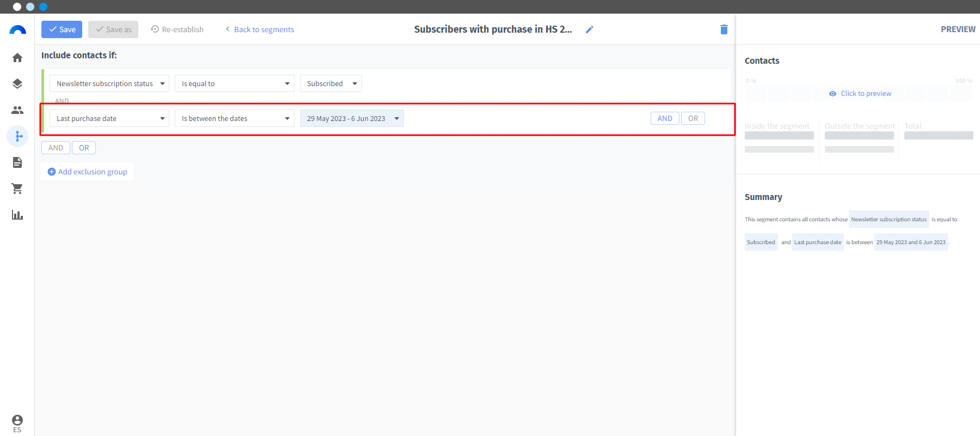Click the segment title Subscribers with purchase

coord(493,29)
